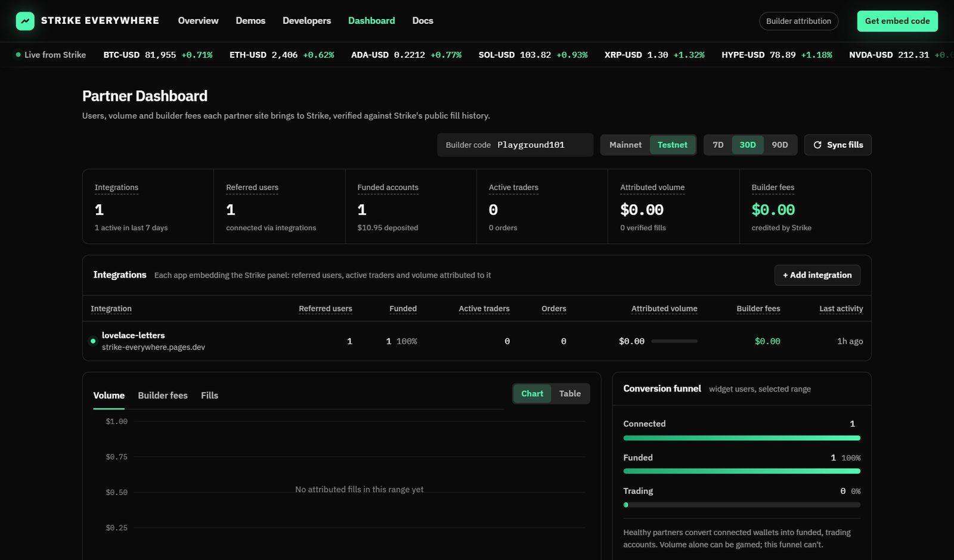
Task: Select the 90D time range
Action: 780,145
